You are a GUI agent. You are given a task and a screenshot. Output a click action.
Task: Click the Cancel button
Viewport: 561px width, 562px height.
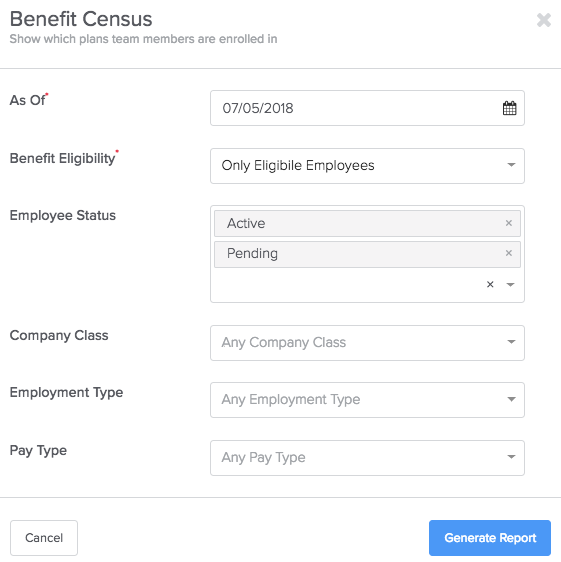[44, 538]
